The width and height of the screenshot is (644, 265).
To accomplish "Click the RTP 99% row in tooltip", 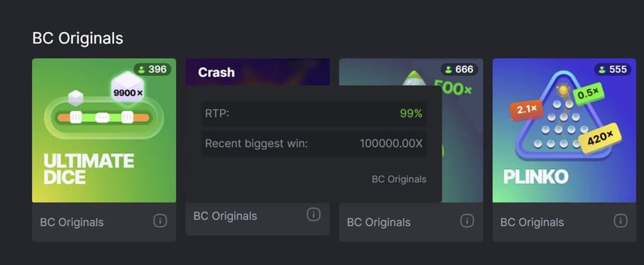I will pyautogui.click(x=314, y=113).
